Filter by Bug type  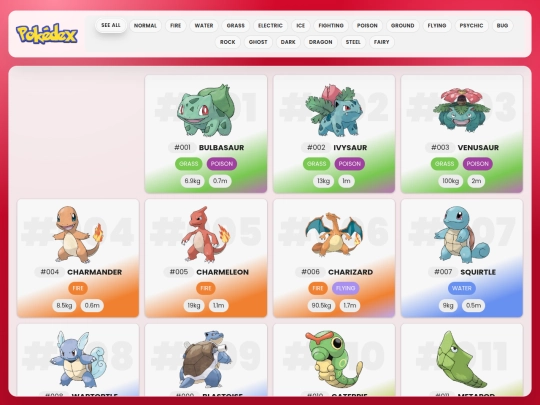[502, 25]
